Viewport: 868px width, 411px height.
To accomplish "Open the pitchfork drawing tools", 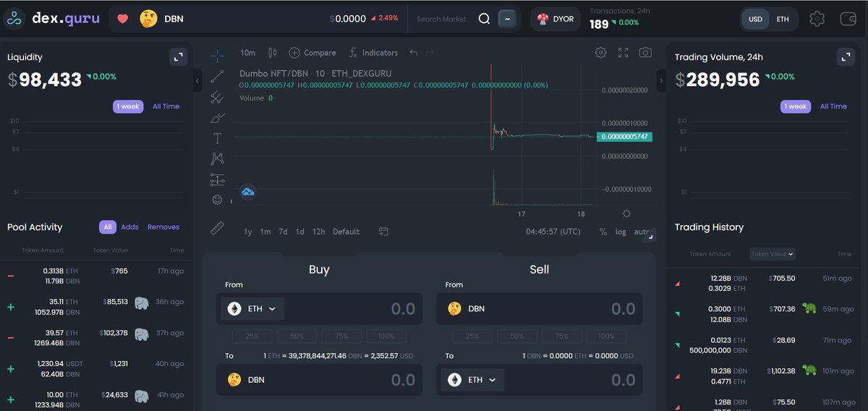I will point(217,97).
